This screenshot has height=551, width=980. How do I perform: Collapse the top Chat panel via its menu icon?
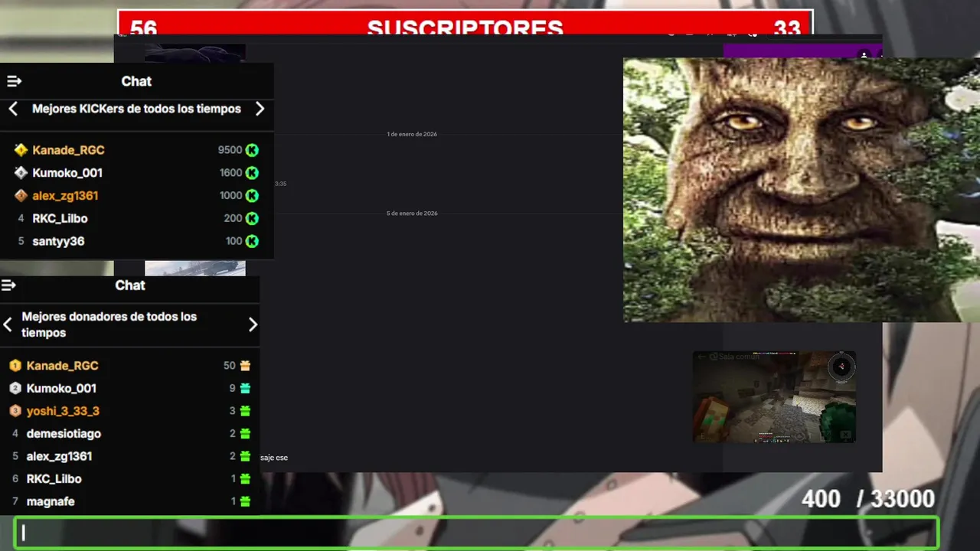click(x=15, y=81)
